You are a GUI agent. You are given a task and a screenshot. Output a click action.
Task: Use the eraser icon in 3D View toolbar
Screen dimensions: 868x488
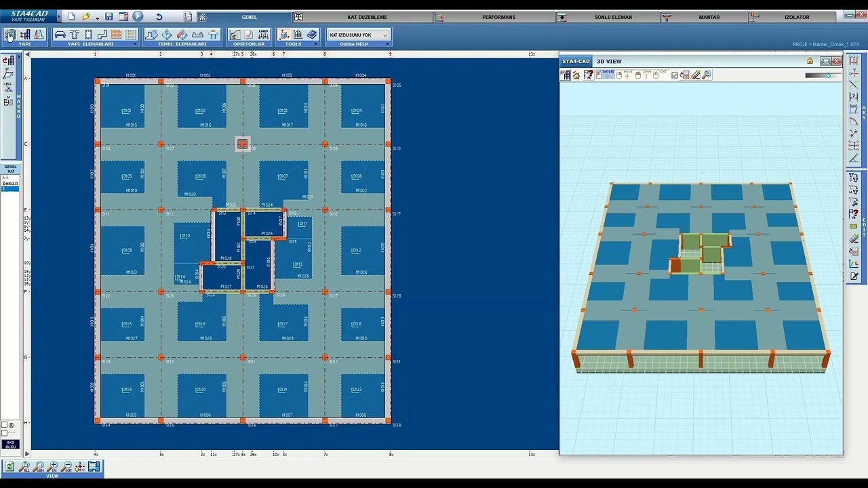click(696, 75)
